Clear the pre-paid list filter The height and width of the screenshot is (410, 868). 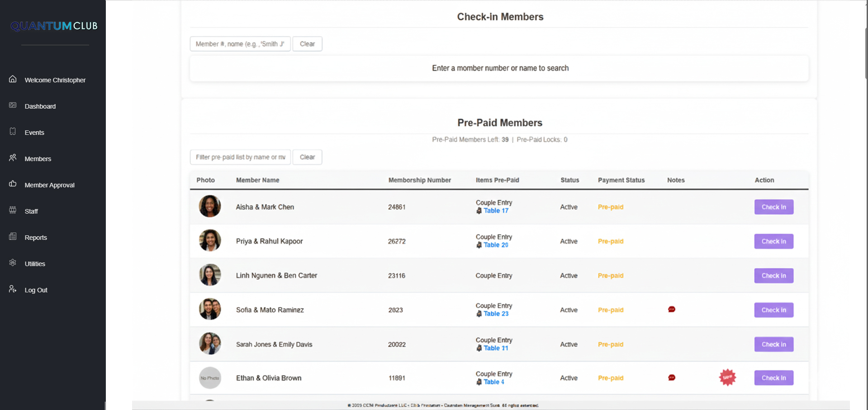(307, 157)
